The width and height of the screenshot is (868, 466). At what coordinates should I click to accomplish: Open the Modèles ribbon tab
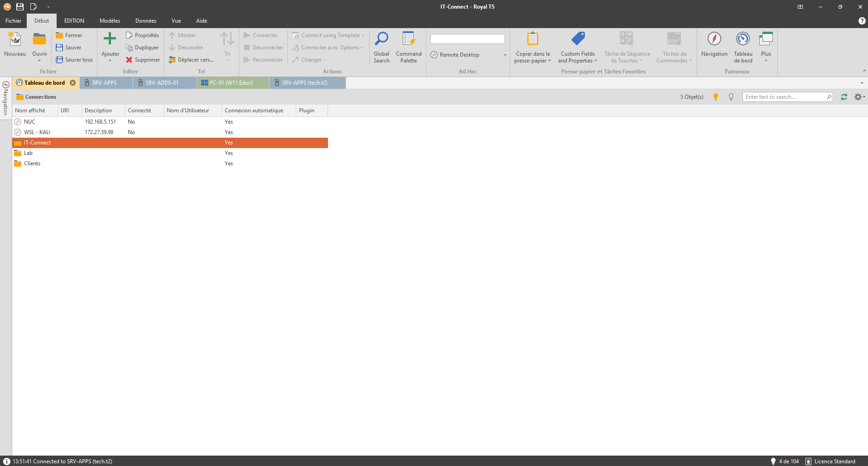pos(110,21)
